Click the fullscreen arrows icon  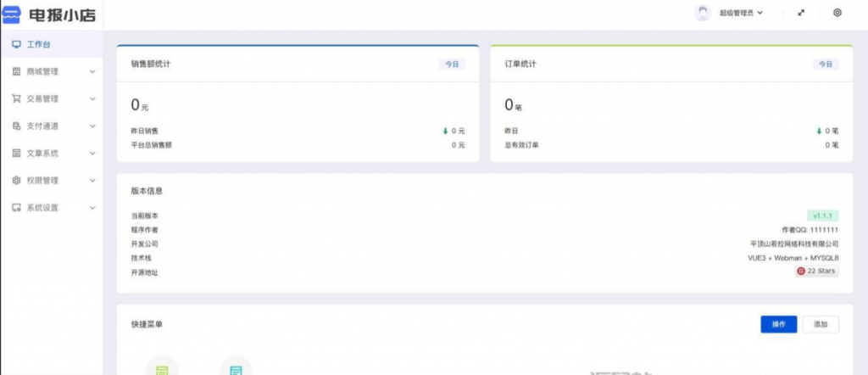pos(801,13)
